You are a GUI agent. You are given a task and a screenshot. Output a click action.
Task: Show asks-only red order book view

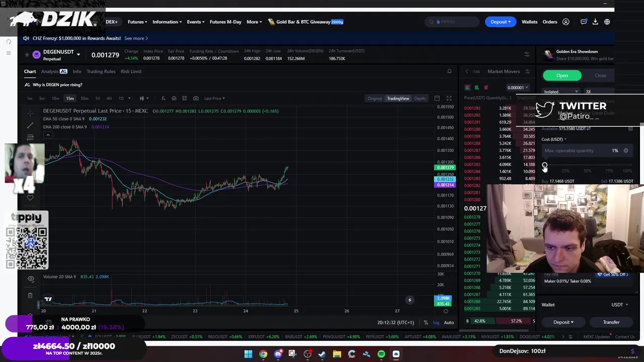pyautogui.click(x=486, y=87)
